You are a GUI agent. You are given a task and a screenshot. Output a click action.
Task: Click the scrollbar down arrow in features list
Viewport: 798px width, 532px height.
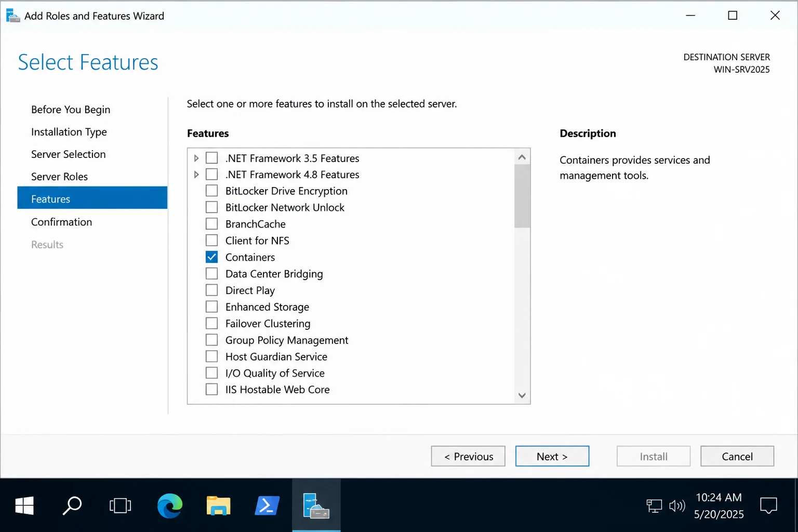tap(522, 396)
